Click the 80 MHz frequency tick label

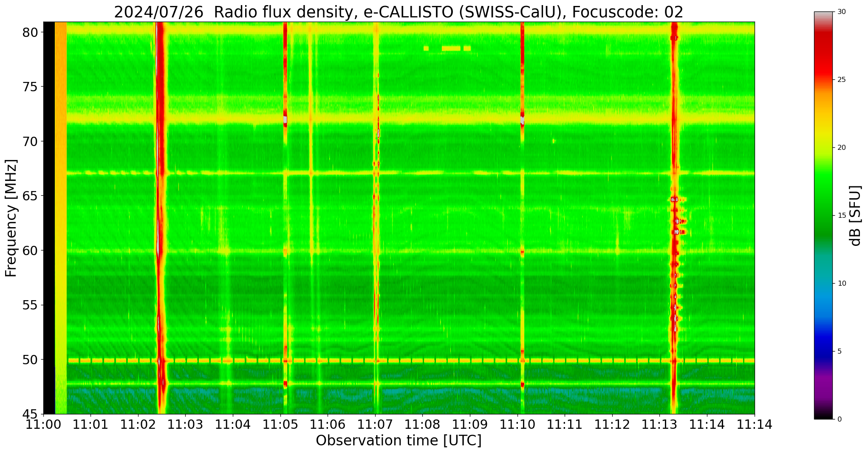[x=30, y=32]
